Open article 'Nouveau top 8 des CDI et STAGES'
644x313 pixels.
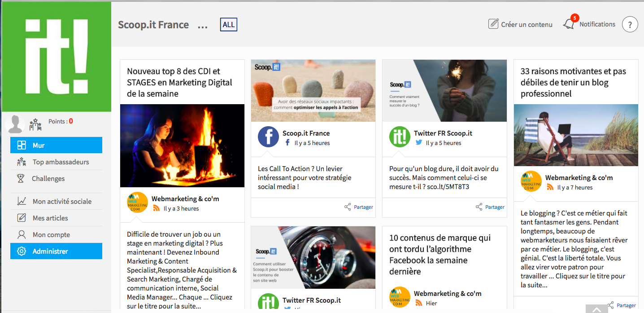(x=180, y=82)
